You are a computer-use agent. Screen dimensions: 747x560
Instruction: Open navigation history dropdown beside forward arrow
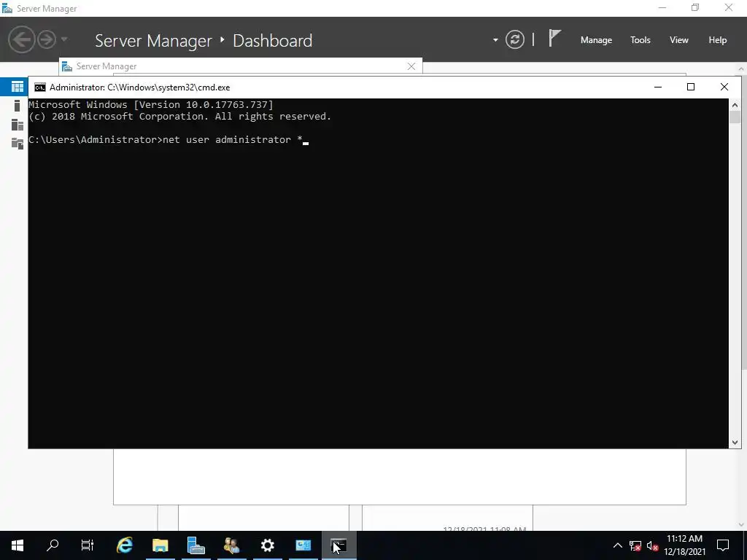pyautogui.click(x=64, y=39)
